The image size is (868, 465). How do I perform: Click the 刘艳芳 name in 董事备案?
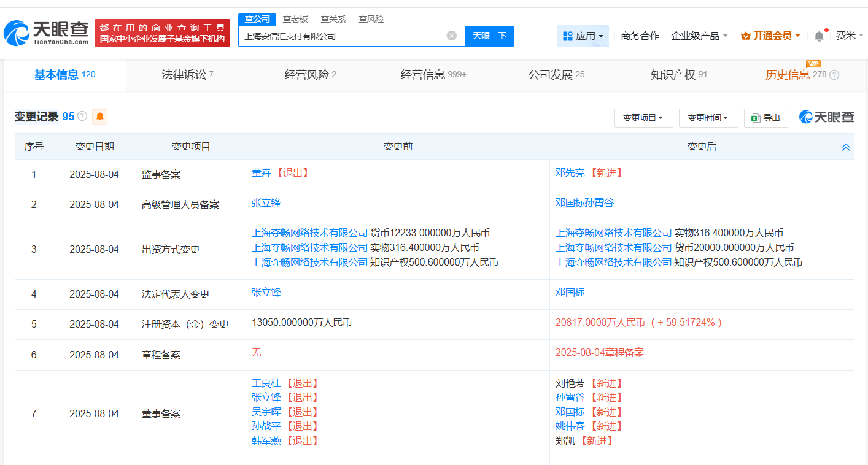point(570,383)
